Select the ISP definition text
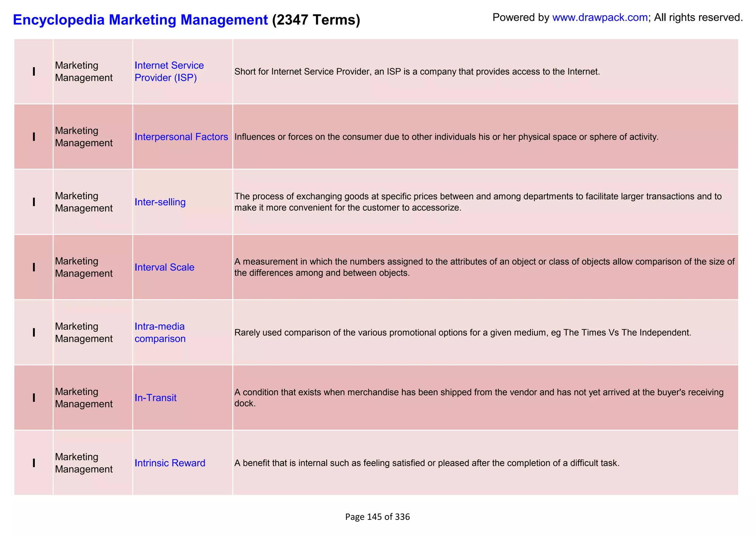The width and height of the screenshot is (756, 535). [417, 72]
